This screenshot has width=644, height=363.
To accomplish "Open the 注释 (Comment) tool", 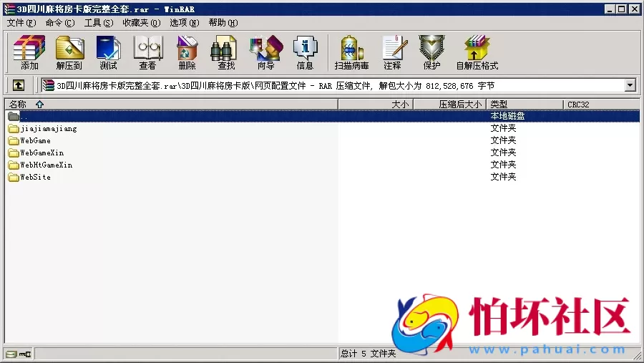I will [393, 52].
